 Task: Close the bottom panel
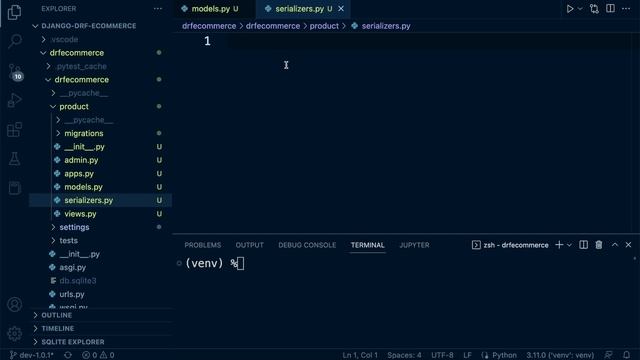point(628,244)
